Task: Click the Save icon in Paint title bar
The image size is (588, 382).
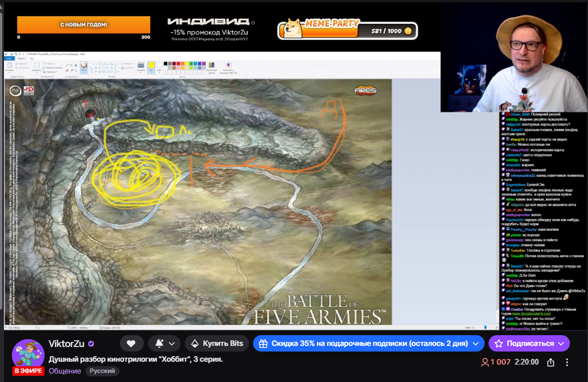Action: point(12,54)
